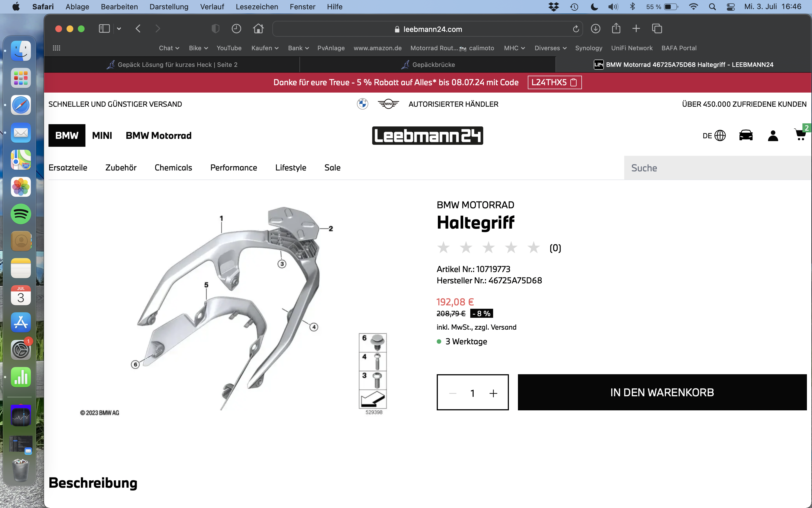
Task: Open the shopping cart icon
Action: (801, 134)
